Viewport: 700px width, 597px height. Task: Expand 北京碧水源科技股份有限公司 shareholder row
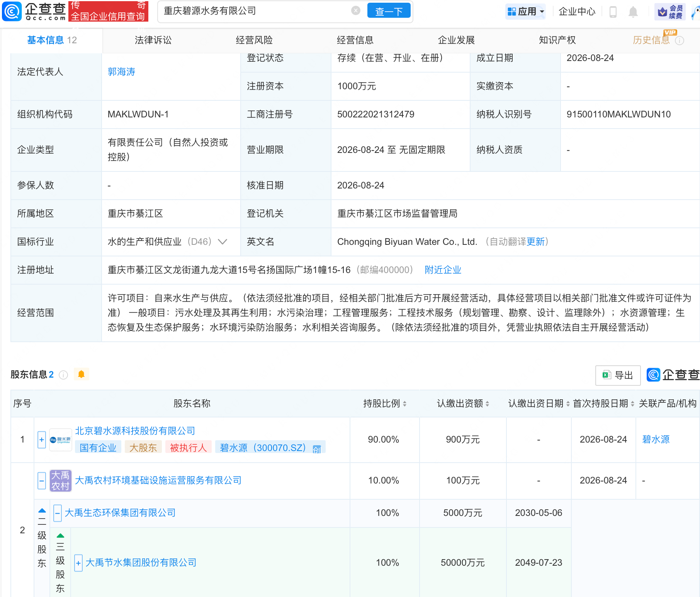pyautogui.click(x=42, y=440)
